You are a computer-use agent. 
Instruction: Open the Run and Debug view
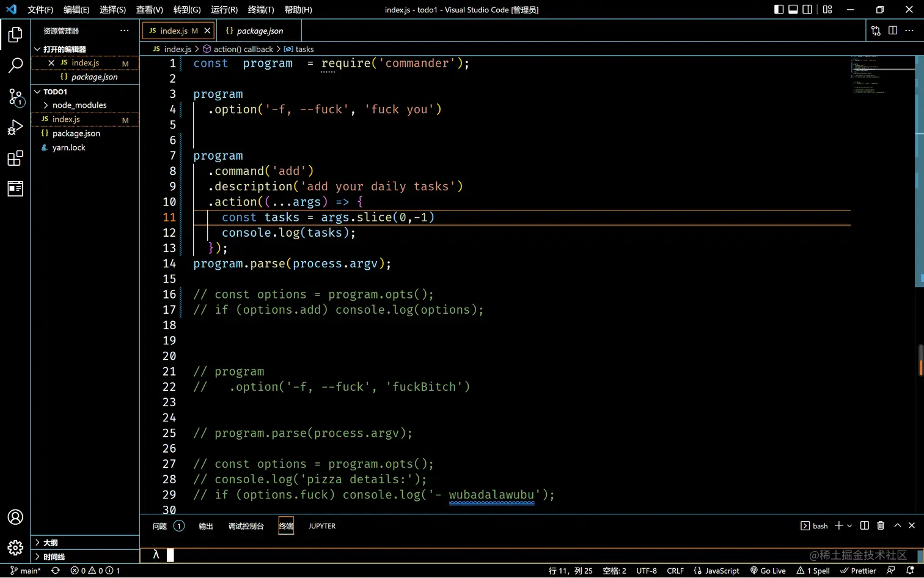[x=15, y=127]
